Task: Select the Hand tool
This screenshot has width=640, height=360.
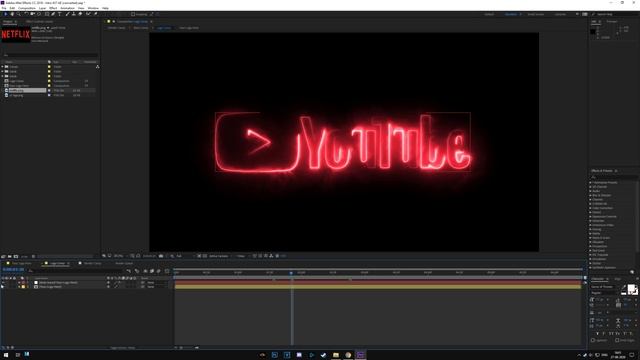Action: click(12, 14)
